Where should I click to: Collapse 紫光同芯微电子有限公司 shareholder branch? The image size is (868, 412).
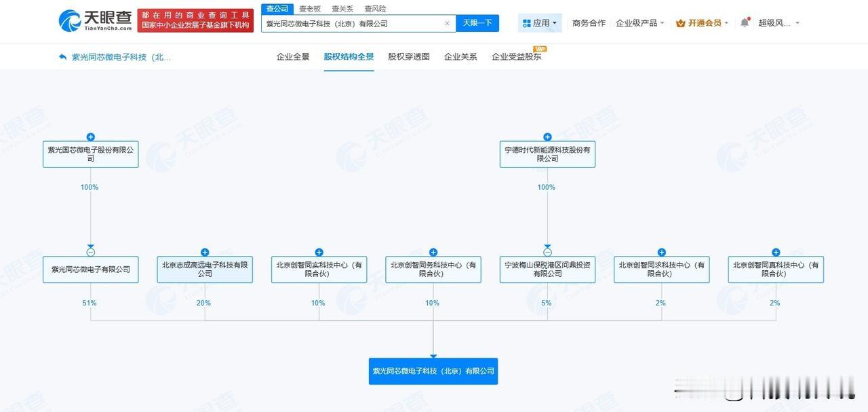90,252
